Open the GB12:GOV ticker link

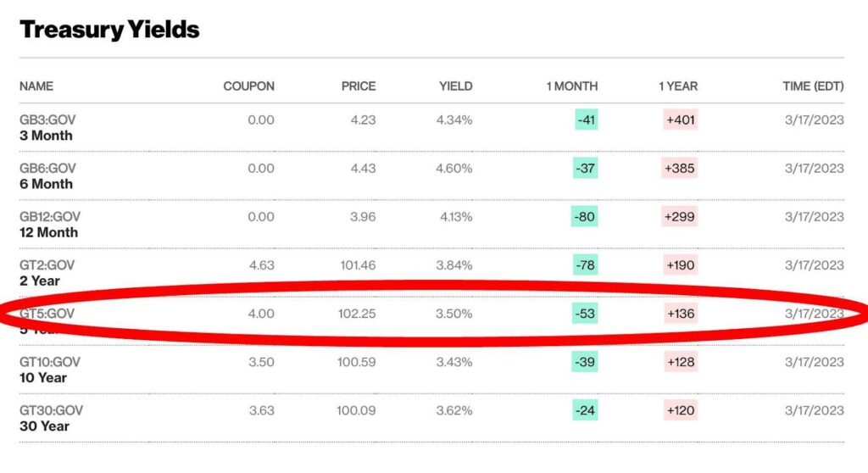coord(50,217)
